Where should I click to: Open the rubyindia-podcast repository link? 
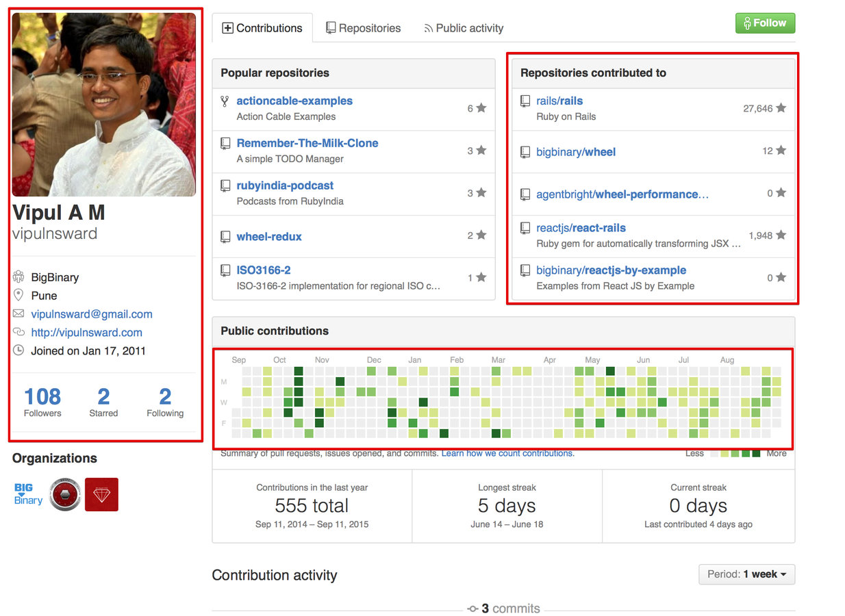[x=285, y=185]
